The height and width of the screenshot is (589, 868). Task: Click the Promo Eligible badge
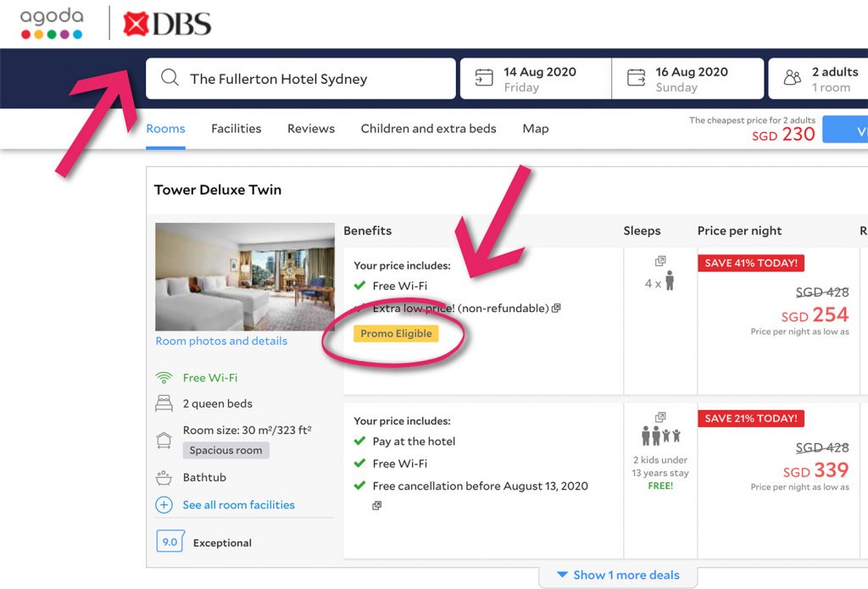[396, 335]
